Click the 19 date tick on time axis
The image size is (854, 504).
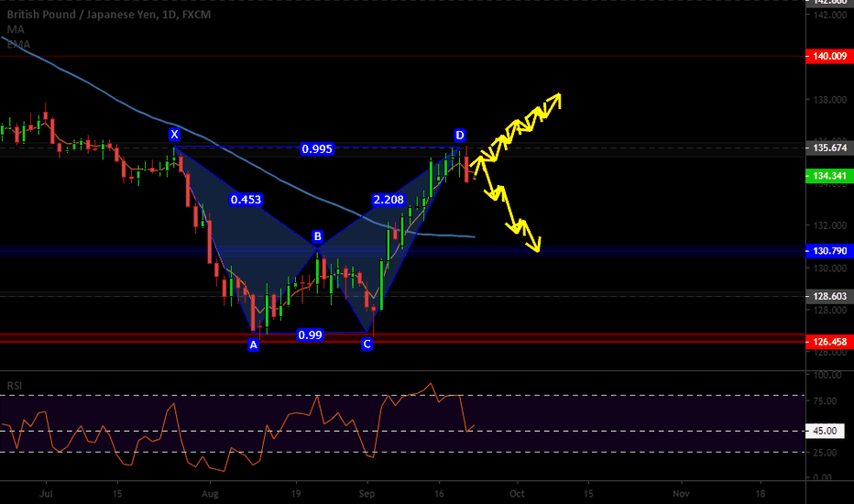tap(296, 494)
